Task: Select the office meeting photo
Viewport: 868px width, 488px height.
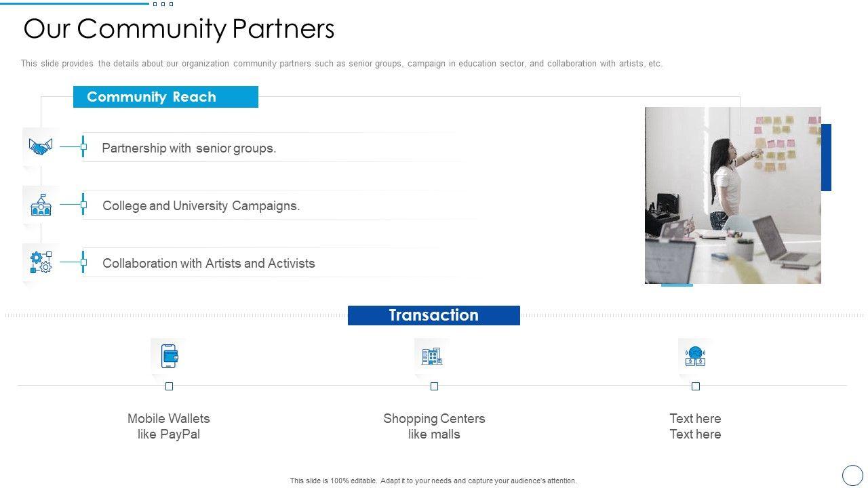Action: [732, 195]
